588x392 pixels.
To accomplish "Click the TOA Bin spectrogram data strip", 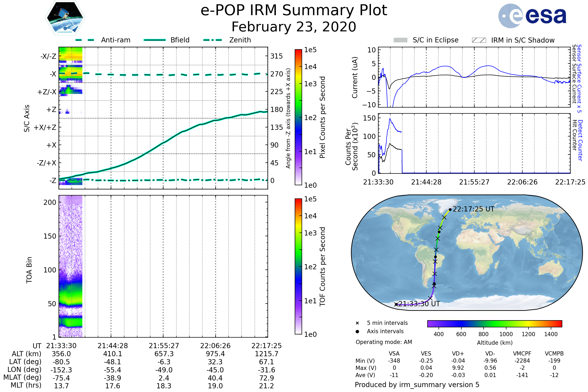I will click(x=71, y=266).
